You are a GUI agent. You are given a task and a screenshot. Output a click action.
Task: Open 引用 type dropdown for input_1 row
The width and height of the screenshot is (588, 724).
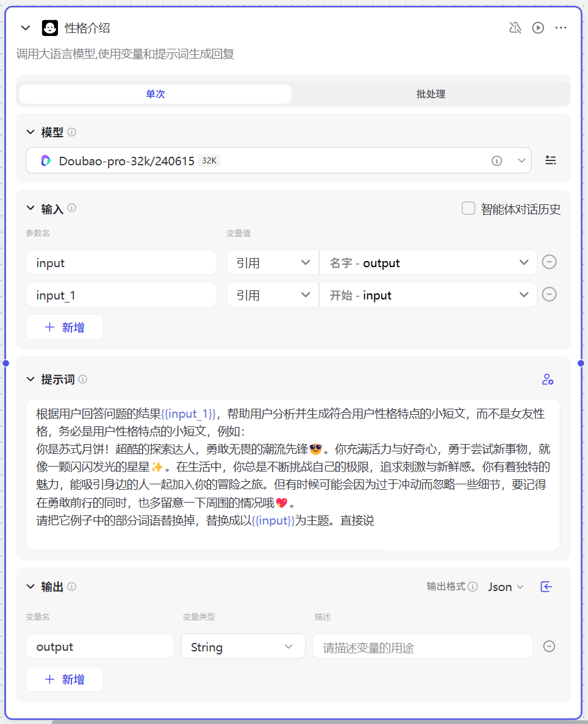click(x=273, y=295)
